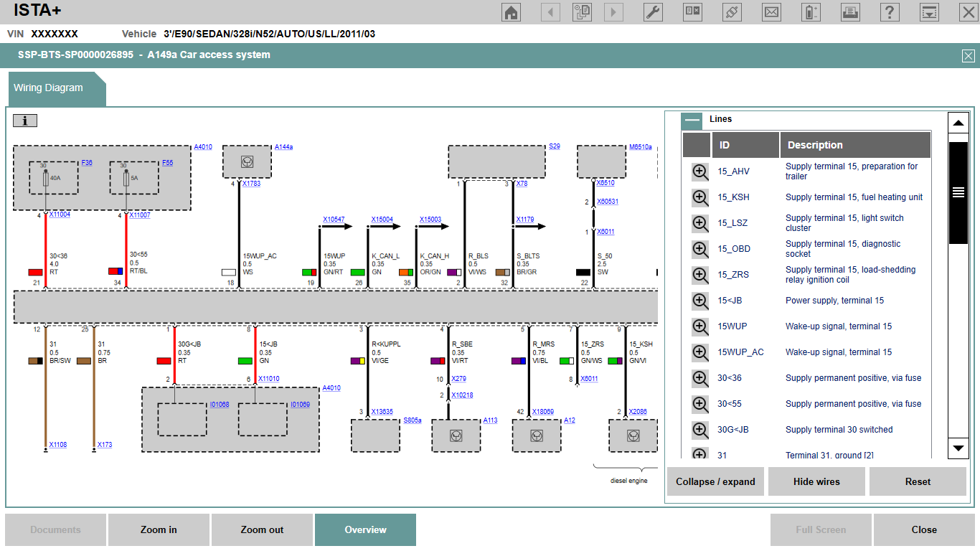Open the toolbar dropdown panel icon

tap(929, 12)
